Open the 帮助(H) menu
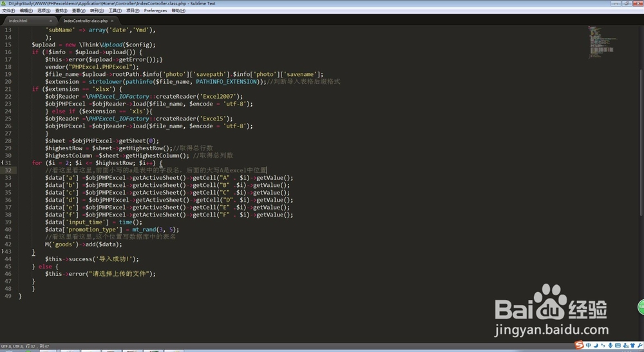This screenshot has width=644, height=352. tap(178, 11)
